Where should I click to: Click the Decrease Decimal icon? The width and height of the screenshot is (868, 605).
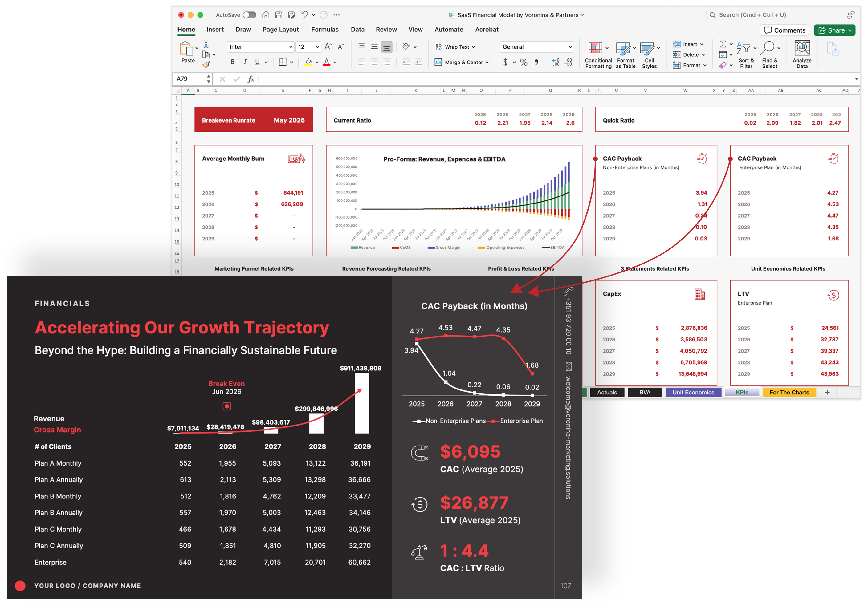[x=568, y=62]
